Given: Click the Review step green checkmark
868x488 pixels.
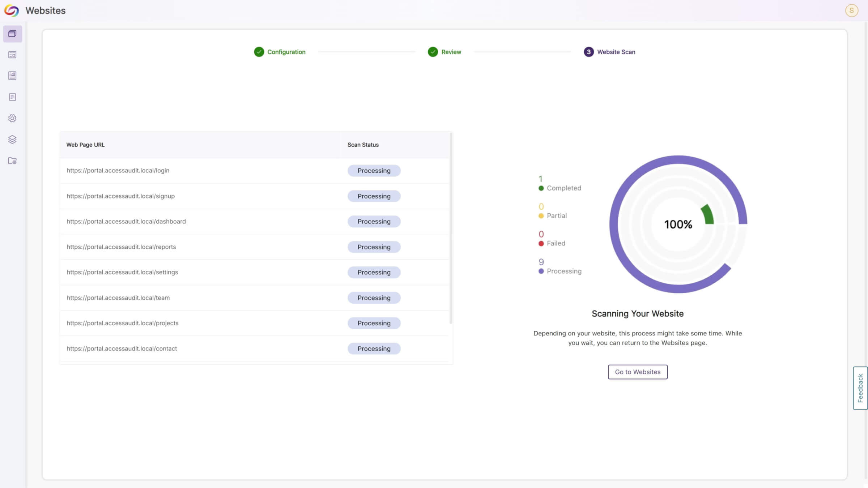Looking at the screenshot, I should pyautogui.click(x=433, y=52).
